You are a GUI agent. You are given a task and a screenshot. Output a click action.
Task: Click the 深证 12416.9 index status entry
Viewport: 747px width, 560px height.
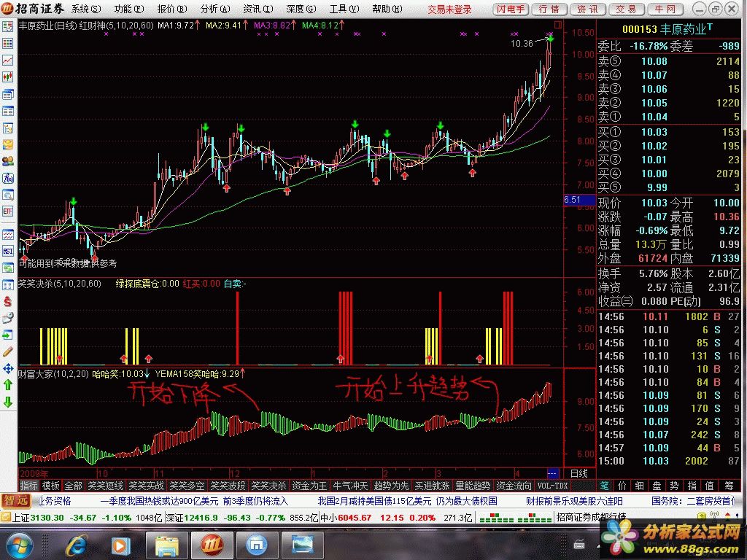242,518
